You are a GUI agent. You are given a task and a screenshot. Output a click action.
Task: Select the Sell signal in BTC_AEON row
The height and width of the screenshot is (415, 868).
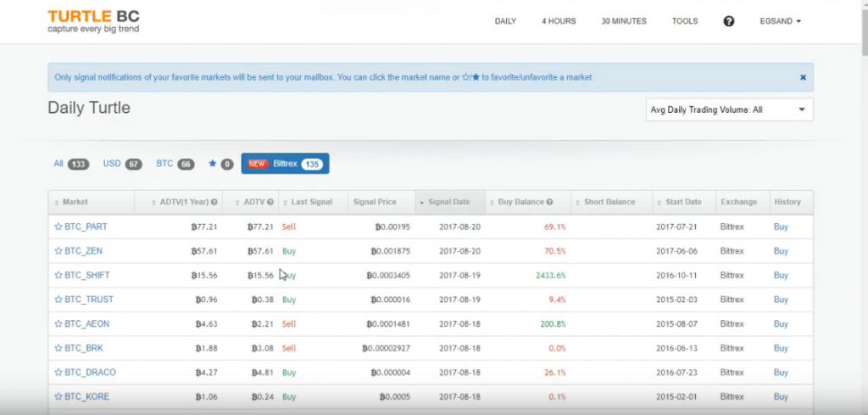click(289, 324)
